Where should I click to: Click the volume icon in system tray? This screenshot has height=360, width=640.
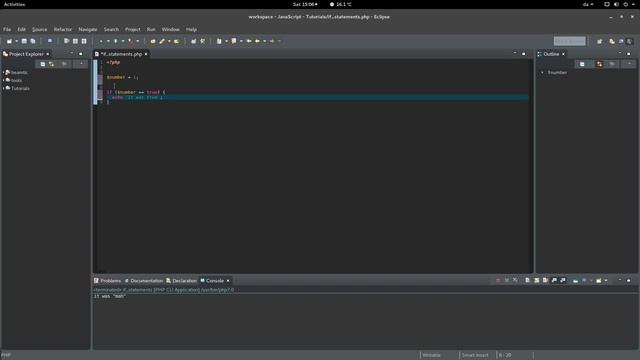[x=616, y=4]
